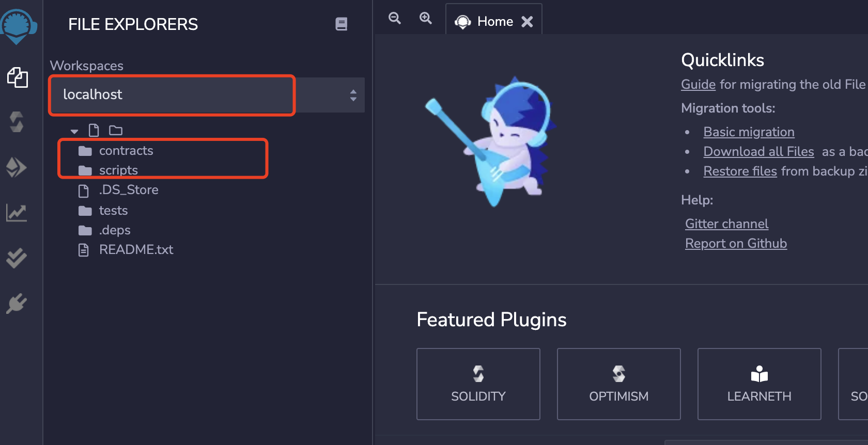The width and height of the screenshot is (868, 445).
Task: Switch to the Home tab
Action: [494, 22]
